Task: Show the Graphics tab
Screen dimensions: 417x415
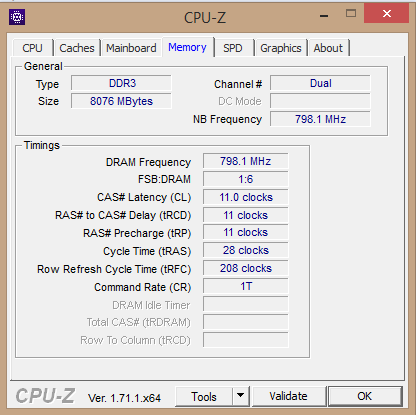Action: (x=281, y=48)
